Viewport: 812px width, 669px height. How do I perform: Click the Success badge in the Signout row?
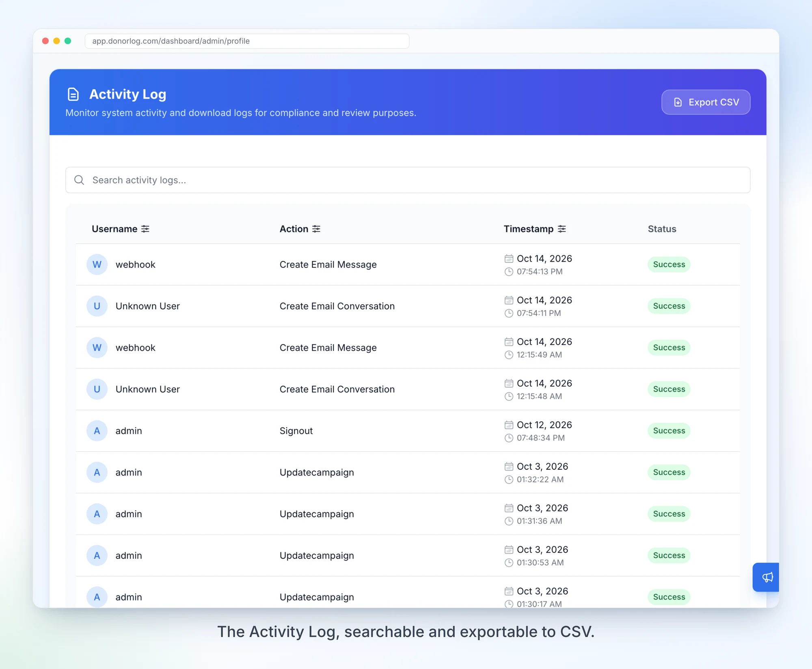point(669,431)
